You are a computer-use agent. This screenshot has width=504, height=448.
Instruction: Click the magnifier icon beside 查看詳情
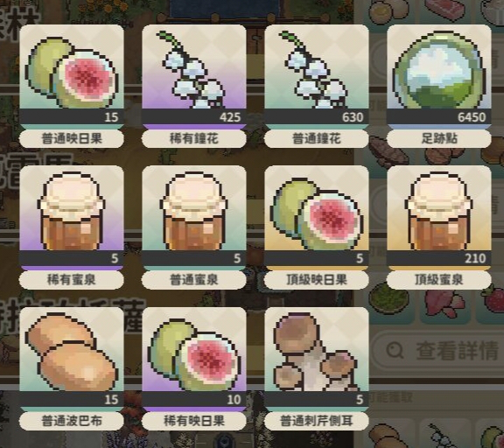click(x=395, y=350)
